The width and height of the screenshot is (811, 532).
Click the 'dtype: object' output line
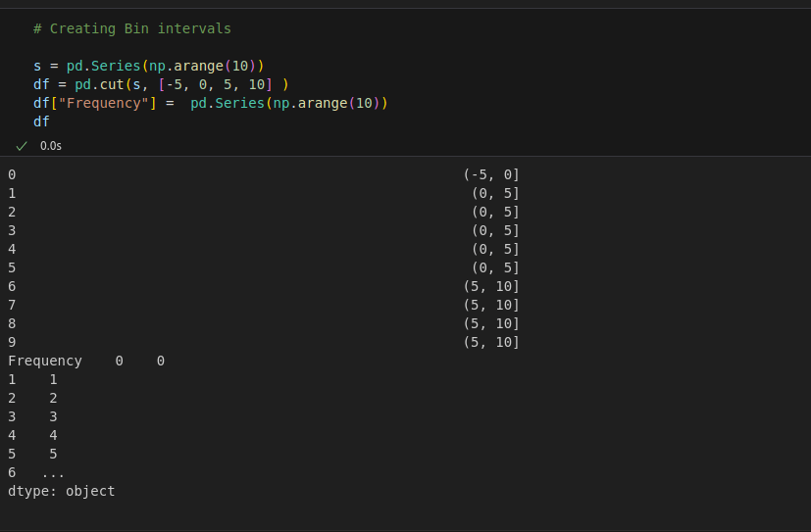(x=62, y=491)
